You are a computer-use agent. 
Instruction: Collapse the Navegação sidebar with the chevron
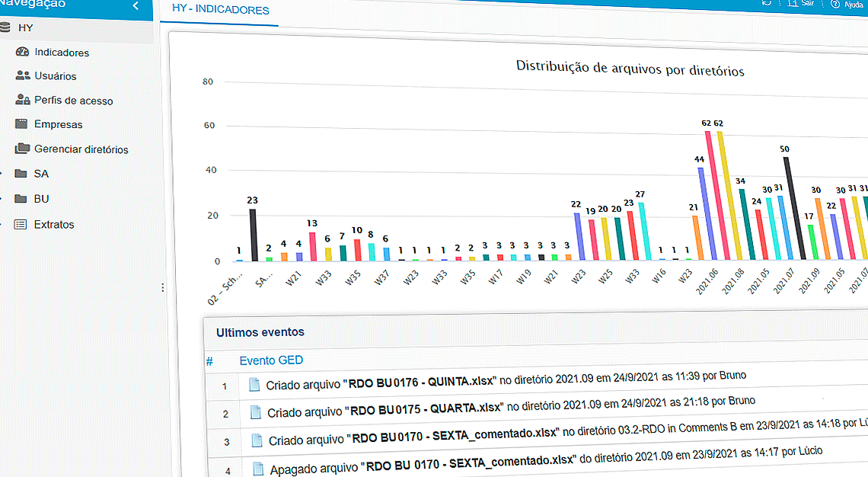135,4
